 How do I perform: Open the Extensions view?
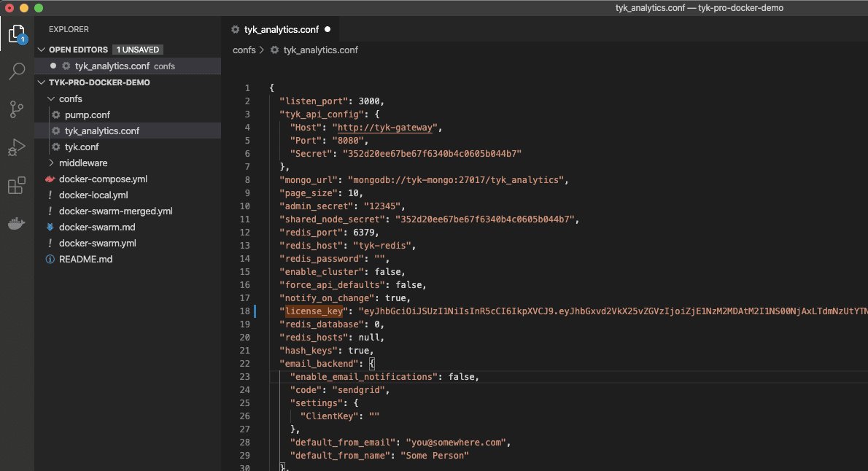tap(17, 185)
